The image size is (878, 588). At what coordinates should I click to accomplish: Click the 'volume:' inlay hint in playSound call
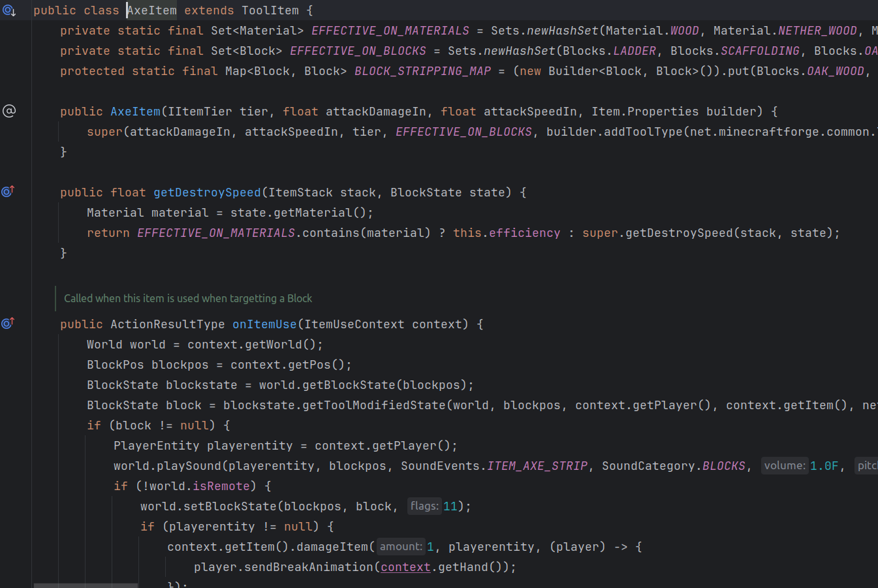[785, 466]
